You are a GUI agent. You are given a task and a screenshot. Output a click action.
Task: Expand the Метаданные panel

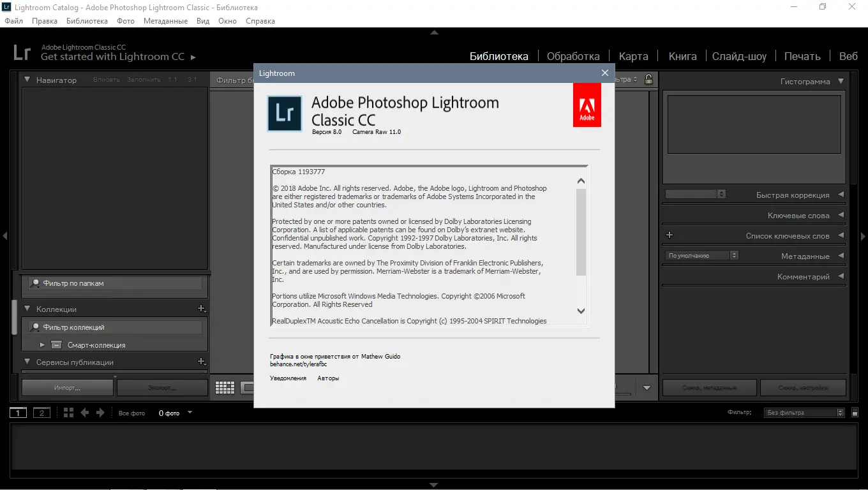pyautogui.click(x=841, y=256)
